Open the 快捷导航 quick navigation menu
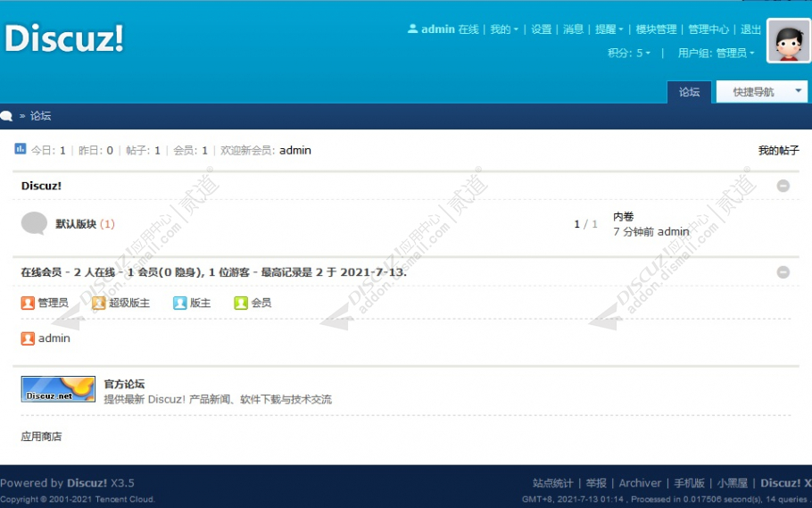Image resolution: width=812 pixels, height=508 pixels. (762, 92)
